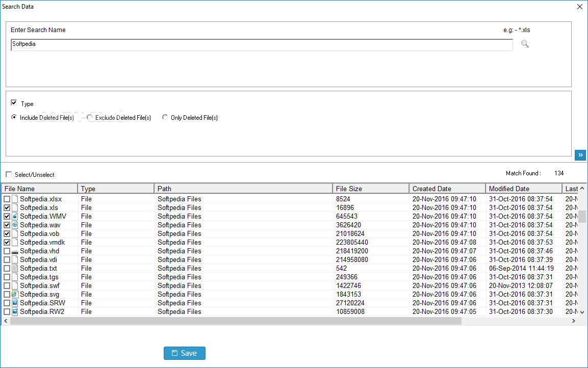Select Include Deleted File(s) option
This screenshot has height=368, width=588.
click(x=14, y=117)
